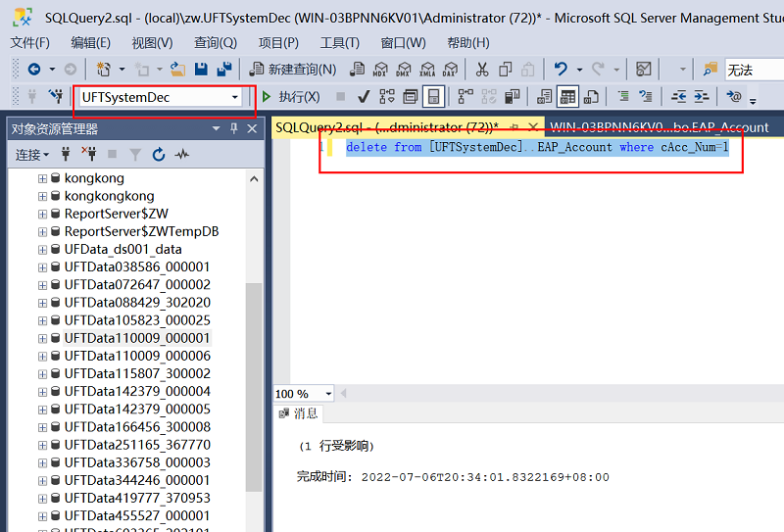Select the UFTData251165_367770 database
The image size is (784, 532).
pos(137,445)
